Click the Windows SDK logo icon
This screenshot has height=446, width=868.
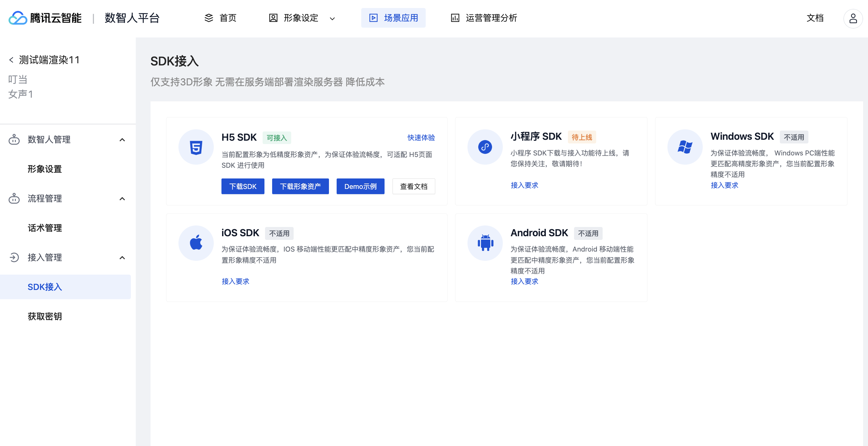tap(685, 147)
